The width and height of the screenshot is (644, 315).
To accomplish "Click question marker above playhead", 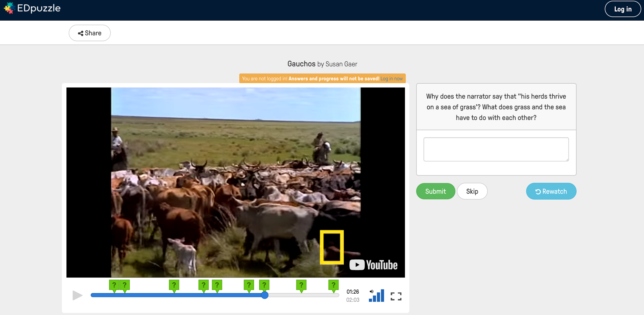I will click(x=264, y=285).
